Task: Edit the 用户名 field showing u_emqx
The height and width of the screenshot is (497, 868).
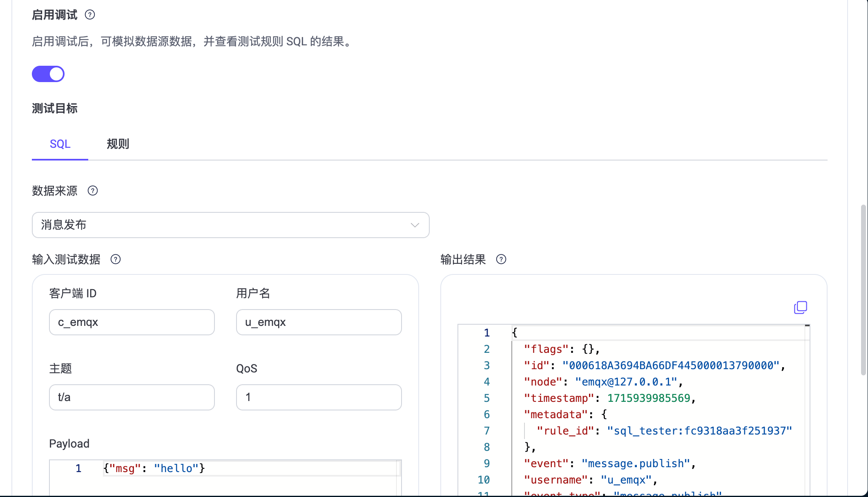Action: [x=319, y=322]
